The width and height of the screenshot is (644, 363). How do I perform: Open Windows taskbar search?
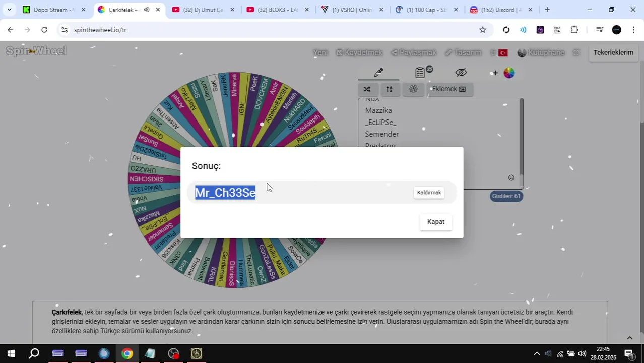pyautogui.click(x=34, y=354)
